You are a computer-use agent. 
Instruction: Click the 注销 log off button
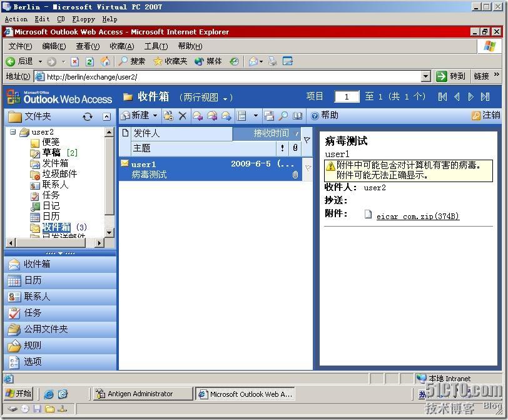pos(485,115)
